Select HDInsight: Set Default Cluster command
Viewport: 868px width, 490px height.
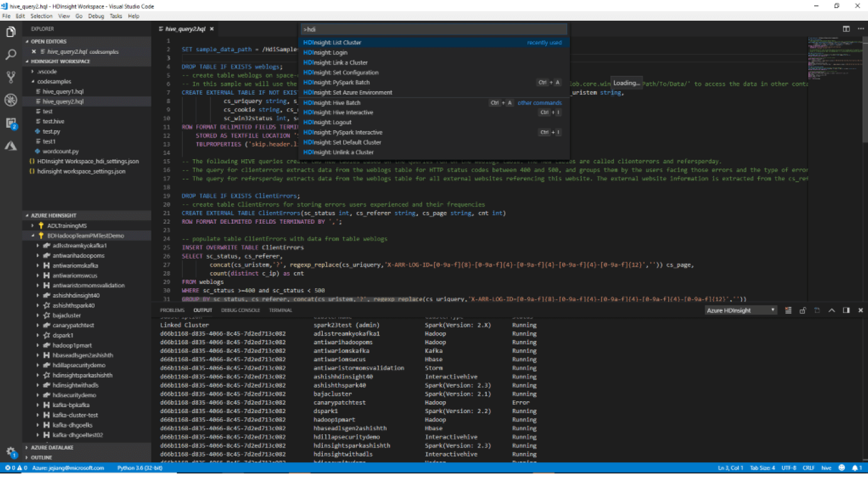[x=342, y=143]
